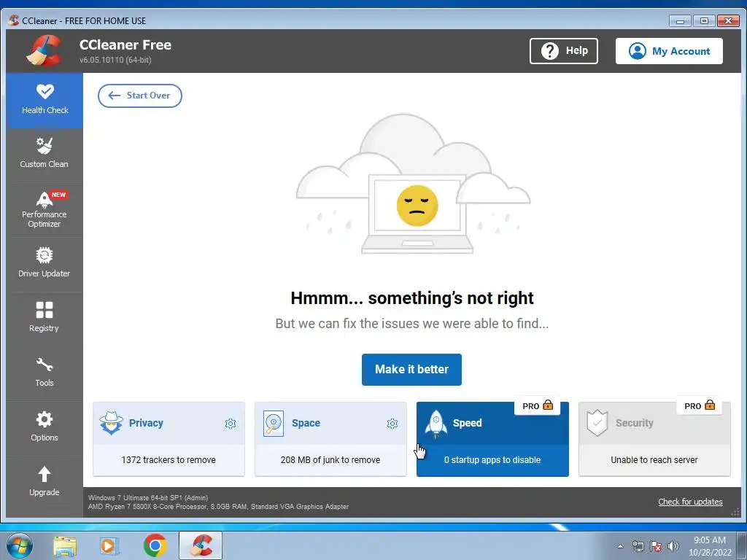Image resolution: width=747 pixels, height=560 pixels.
Task: Open File Explorer from taskbar
Action: tap(65, 546)
